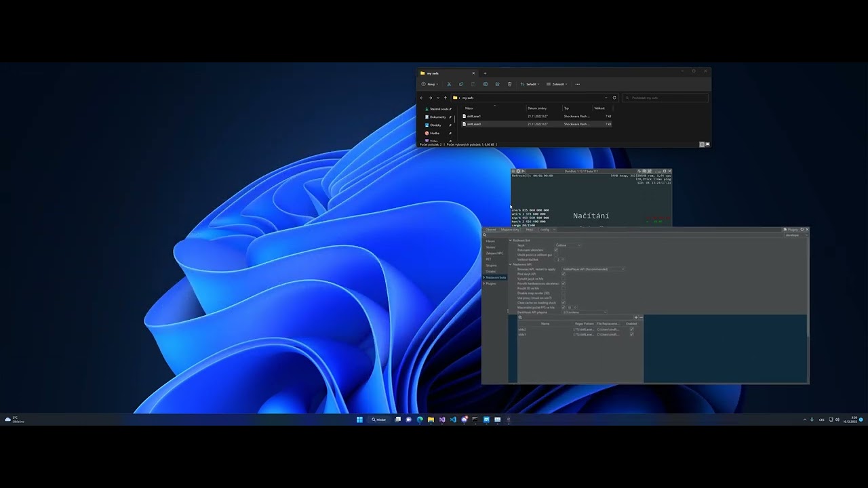Remove the selected replacement row
The image size is (868, 488).
point(641,317)
